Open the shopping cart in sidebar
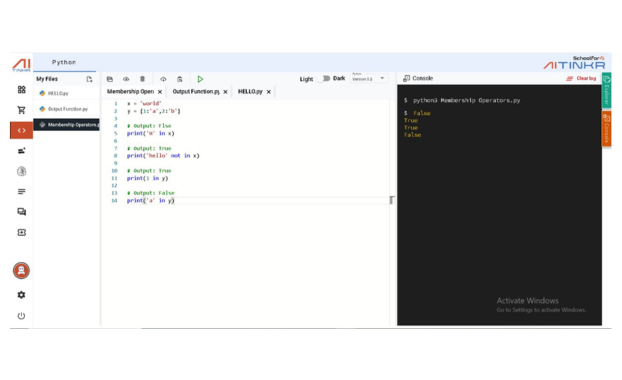The image size is (622, 380). tap(21, 110)
